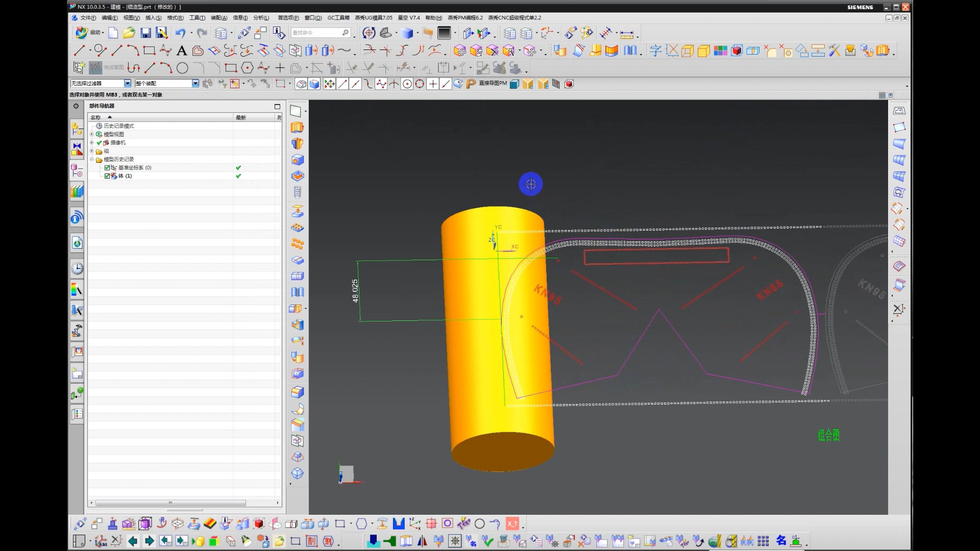This screenshot has width=980, height=551.
Task: Open the datum plane dropdown arrow in vertical toolbar
Action: tap(306, 111)
